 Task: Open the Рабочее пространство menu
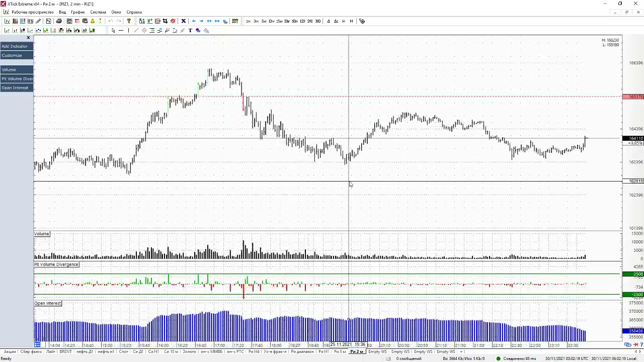[32, 12]
